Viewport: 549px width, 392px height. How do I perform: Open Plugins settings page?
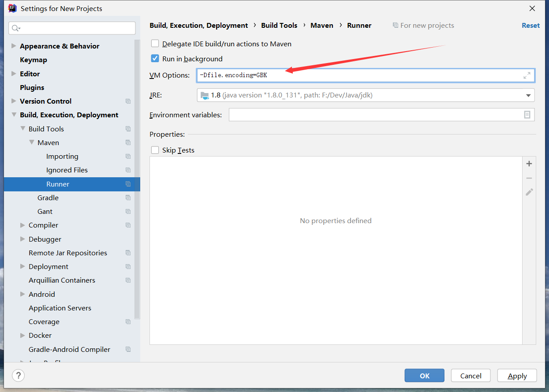coord(32,87)
